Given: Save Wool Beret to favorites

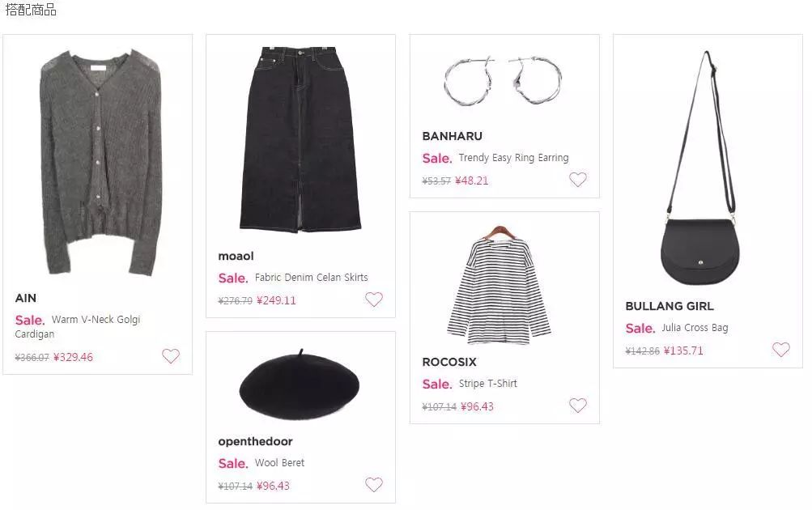Looking at the screenshot, I should coord(373,485).
